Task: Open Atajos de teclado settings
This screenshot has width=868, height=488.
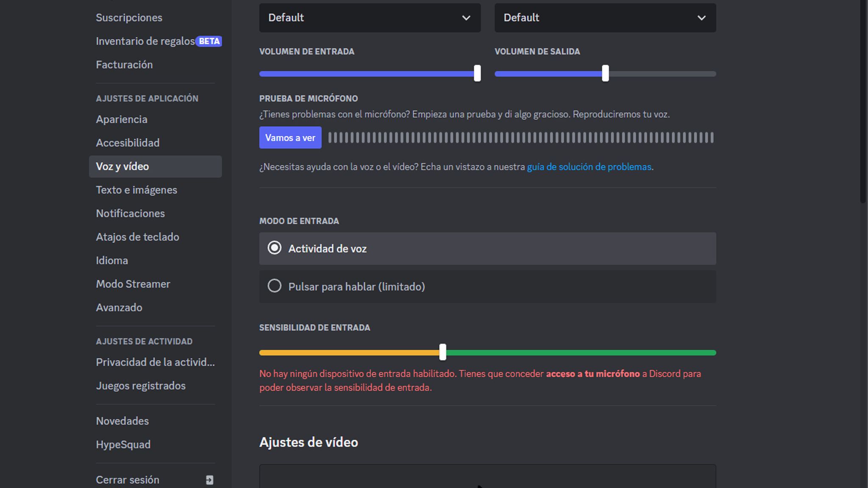Action: coord(137,237)
